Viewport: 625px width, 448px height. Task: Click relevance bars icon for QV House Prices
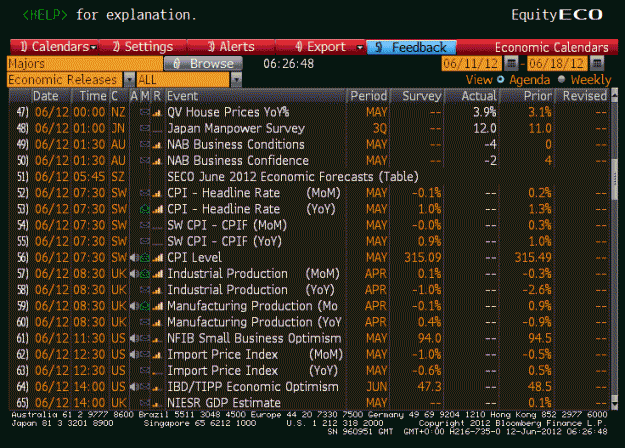click(157, 113)
